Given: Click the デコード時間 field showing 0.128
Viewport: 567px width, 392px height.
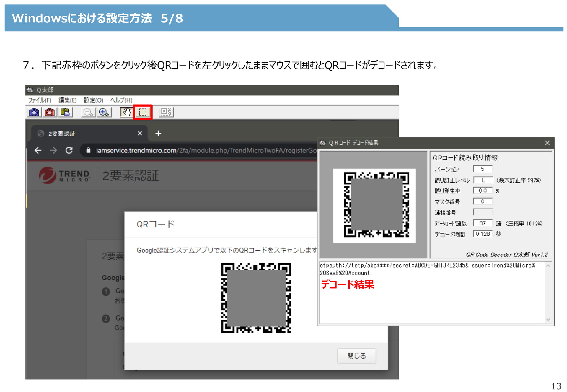Looking at the screenshot, I should click(x=483, y=234).
